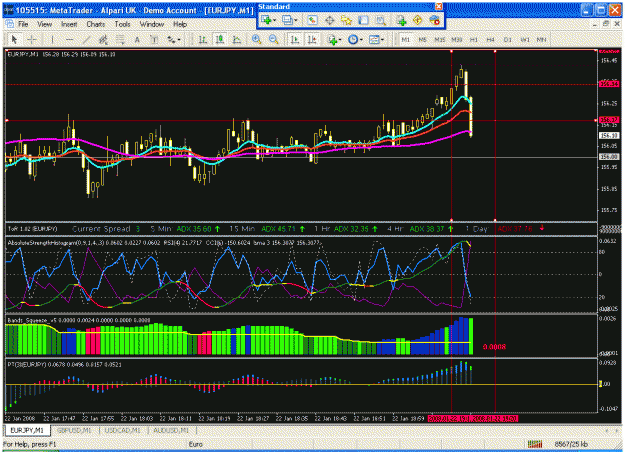Toggle Auto Scroll on chart
The width and height of the screenshot is (625, 452).
click(295, 39)
